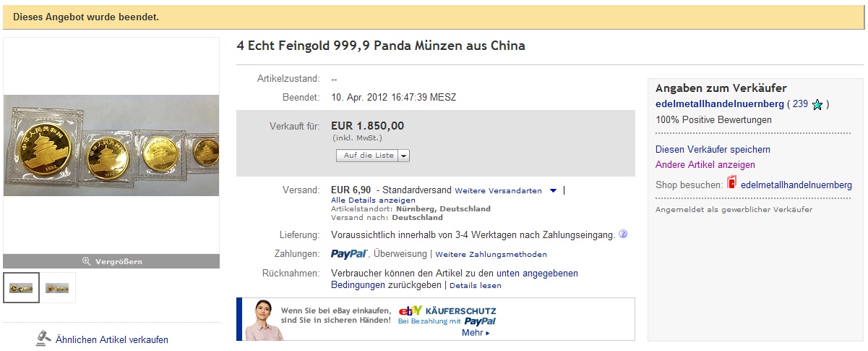The width and height of the screenshot is (868, 351).
Task: Open the dropdown arrow on Auf die Liste
Action: point(404,156)
